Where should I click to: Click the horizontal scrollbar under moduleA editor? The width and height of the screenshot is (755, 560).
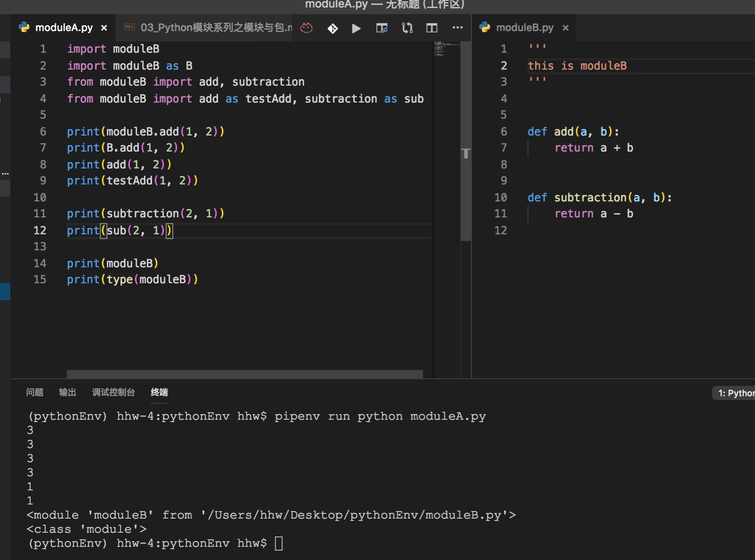[244, 374]
